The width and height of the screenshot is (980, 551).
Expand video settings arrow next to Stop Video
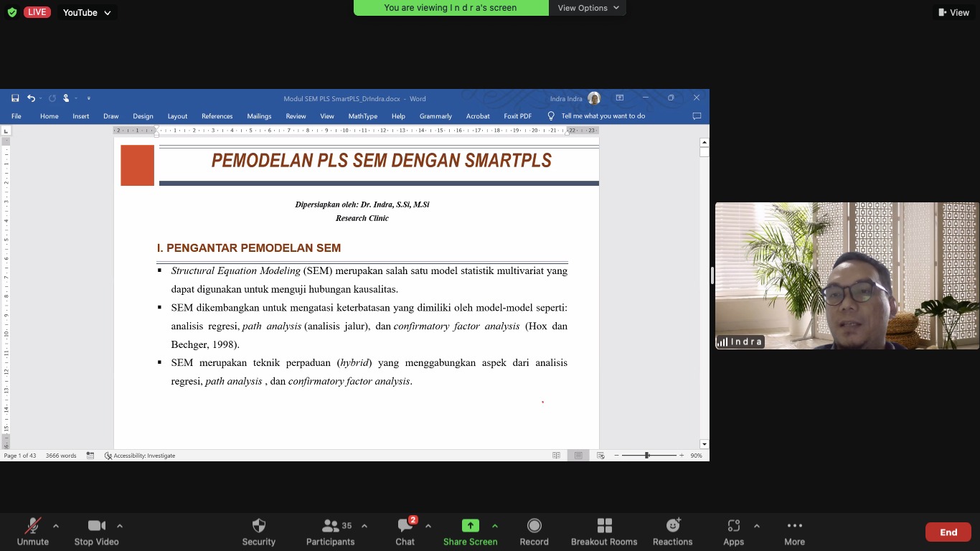pyautogui.click(x=120, y=526)
